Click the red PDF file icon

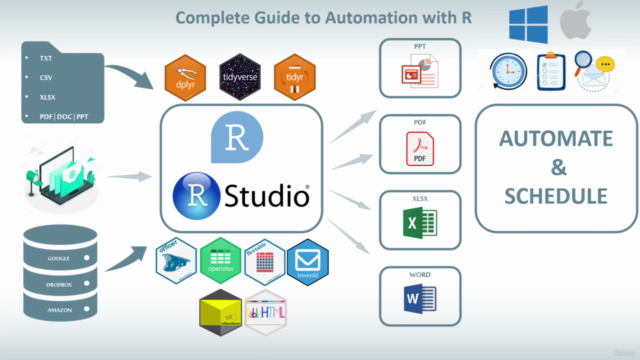coord(420,149)
